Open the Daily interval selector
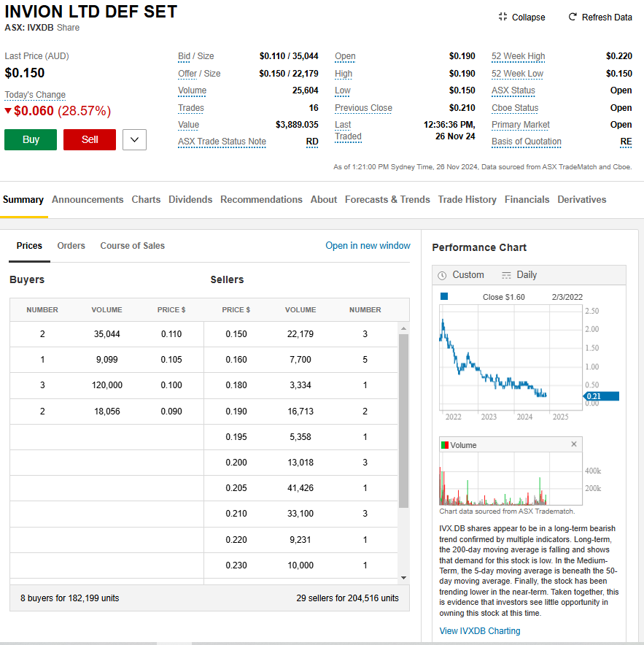This screenshot has width=644, height=645. coord(519,275)
